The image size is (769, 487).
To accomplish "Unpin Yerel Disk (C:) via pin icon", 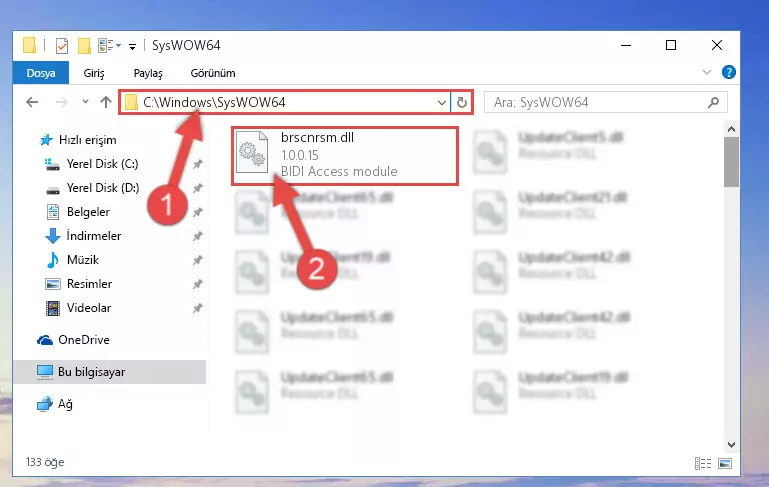I will click(x=198, y=164).
